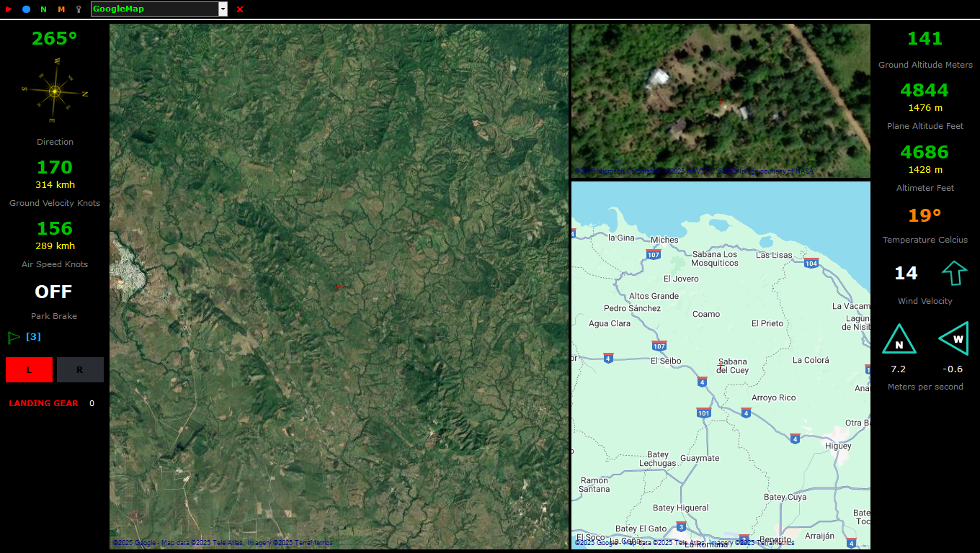Image resolution: width=980 pixels, height=553 pixels.
Task: Click the gray pin marker icon
Action: [x=79, y=9]
